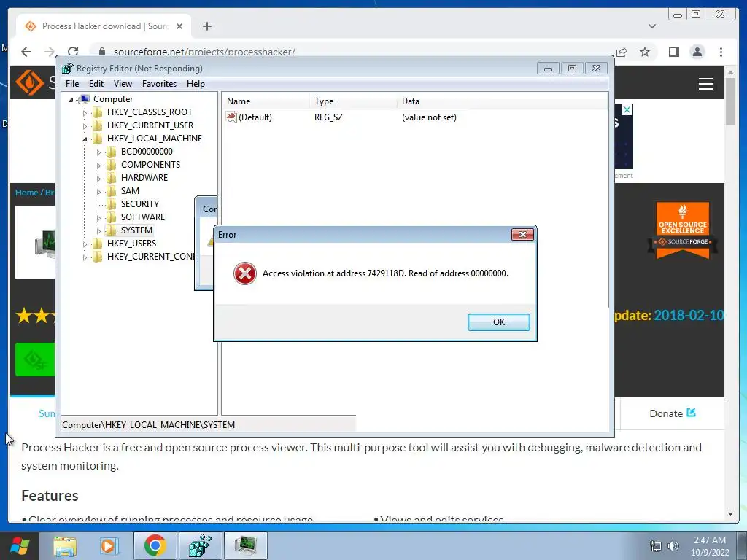Click HKEY_LOCAL_MACHINE folder icon
This screenshot has width=747, height=560.
(x=97, y=138)
